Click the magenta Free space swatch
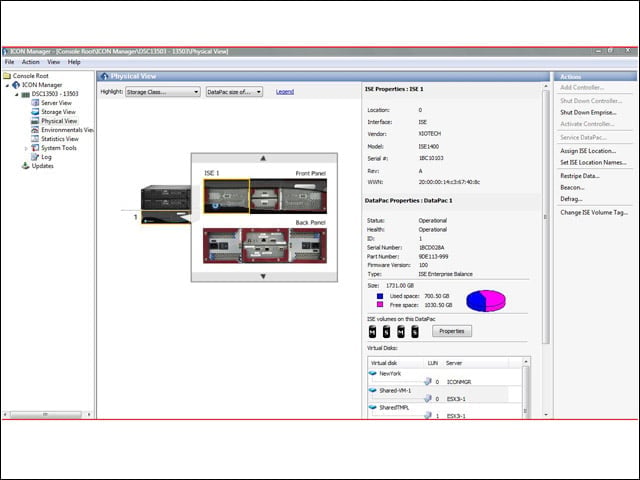 380,305
